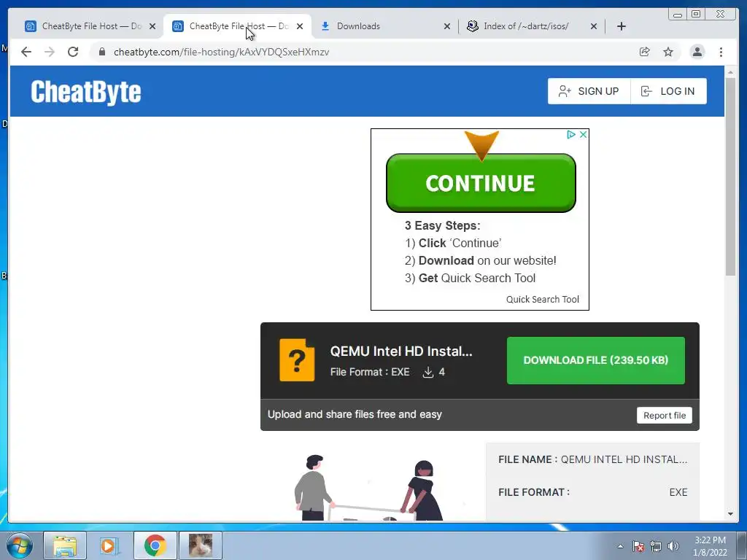This screenshot has height=560, width=747.
Task: Bookmark this page with the star
Action: (x=668, y=52)
